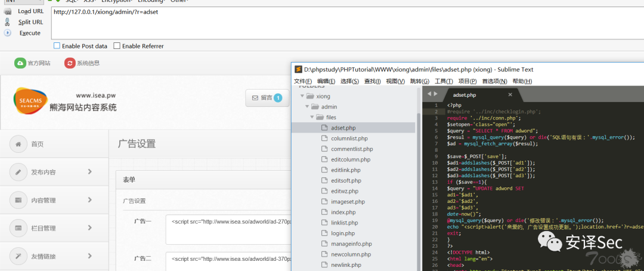
Task: Expand the 内容管理 menu chevron
Action: click(x=90, y=200)
